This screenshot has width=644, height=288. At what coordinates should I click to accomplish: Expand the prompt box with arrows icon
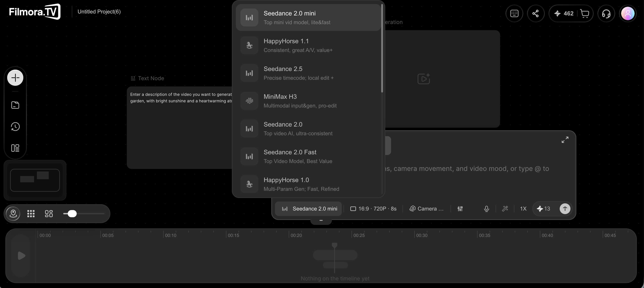point(565,140)
